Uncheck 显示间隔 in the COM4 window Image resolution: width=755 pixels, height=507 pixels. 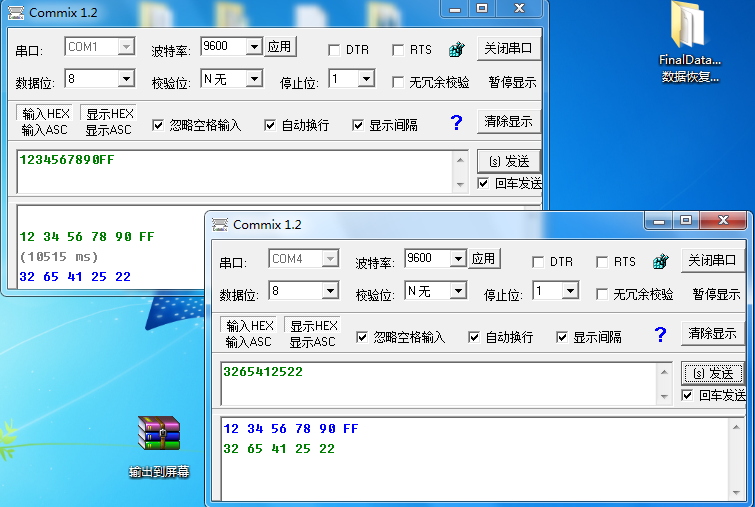tap(562, 338)
